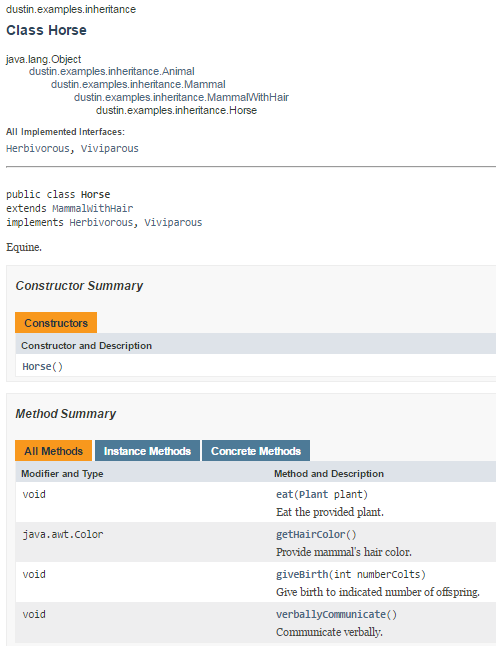This screenshot has width=496, height=646.
Task: Follow Viviparous link in implements clause
Action: point(173,222)
